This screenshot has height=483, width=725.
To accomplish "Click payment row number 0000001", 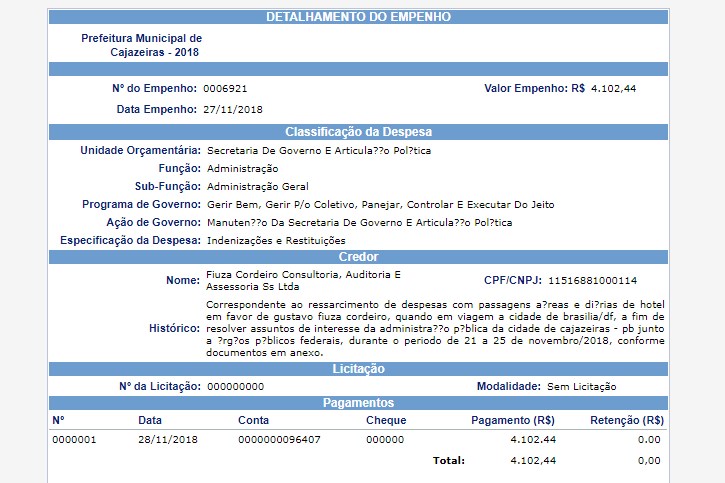I will point(74,439).
